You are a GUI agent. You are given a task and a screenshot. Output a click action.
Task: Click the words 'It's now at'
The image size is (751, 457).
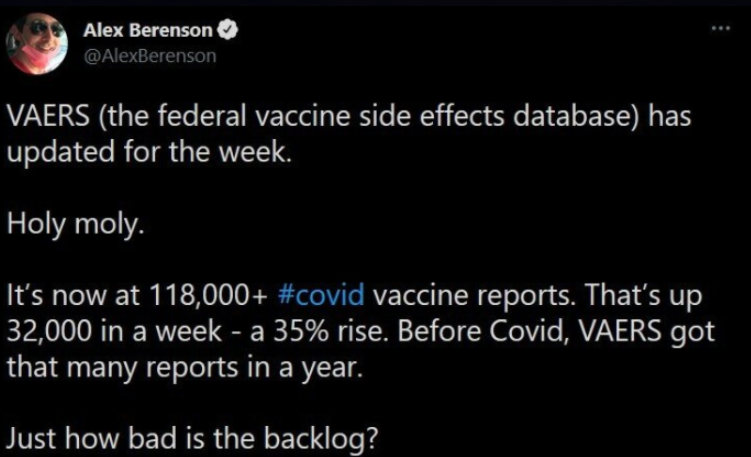click(x=74, y=296)
